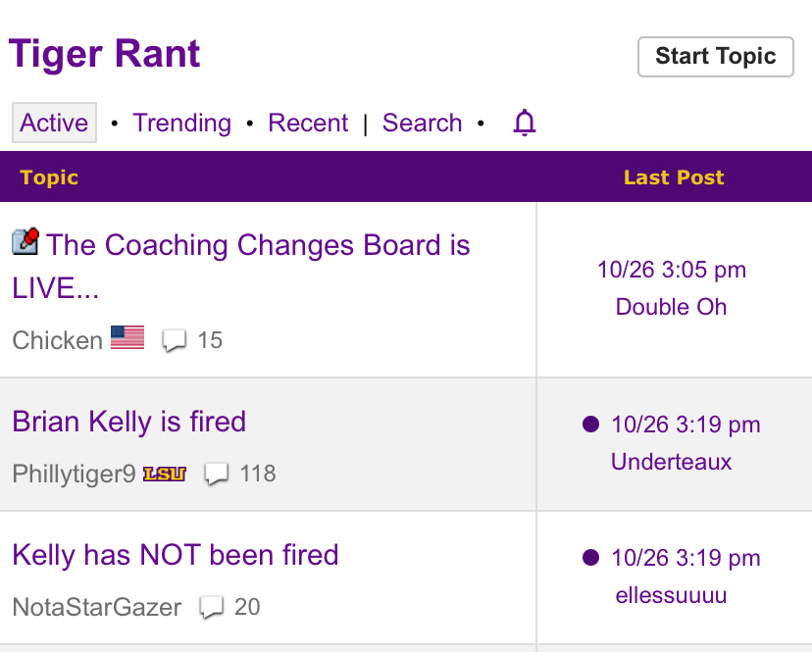Image resolution: width=812 pixels, height=652 pixels.
Task: Open Coaching Changes Board is LIVE topic
Action: (x=257, y=245)
